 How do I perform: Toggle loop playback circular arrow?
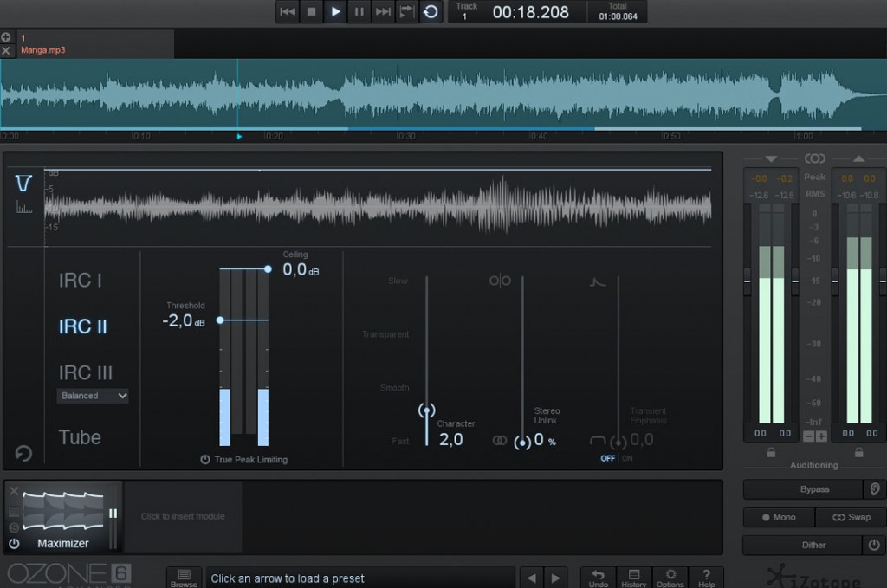point(431,12)
